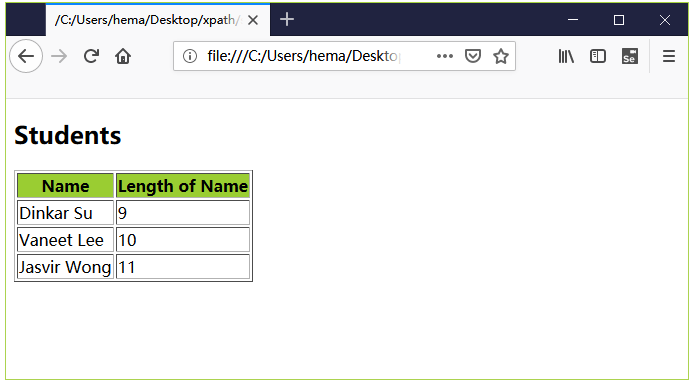
Task: Open the Firefox home page
Action: point(123,56)
